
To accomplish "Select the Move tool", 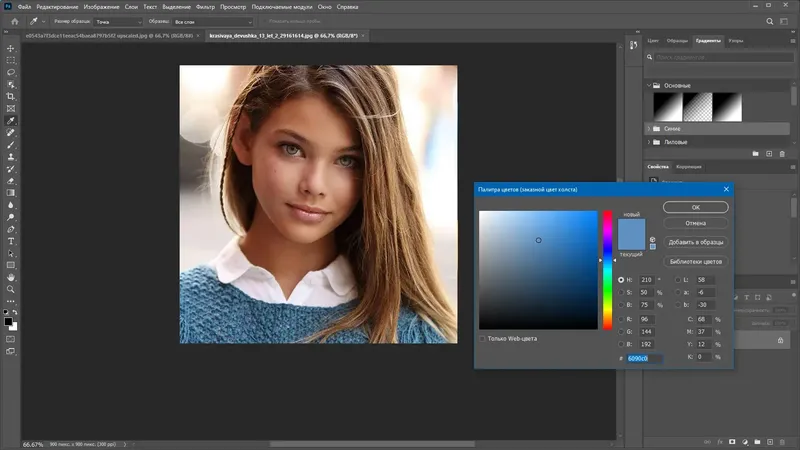I will click(11, 48).
